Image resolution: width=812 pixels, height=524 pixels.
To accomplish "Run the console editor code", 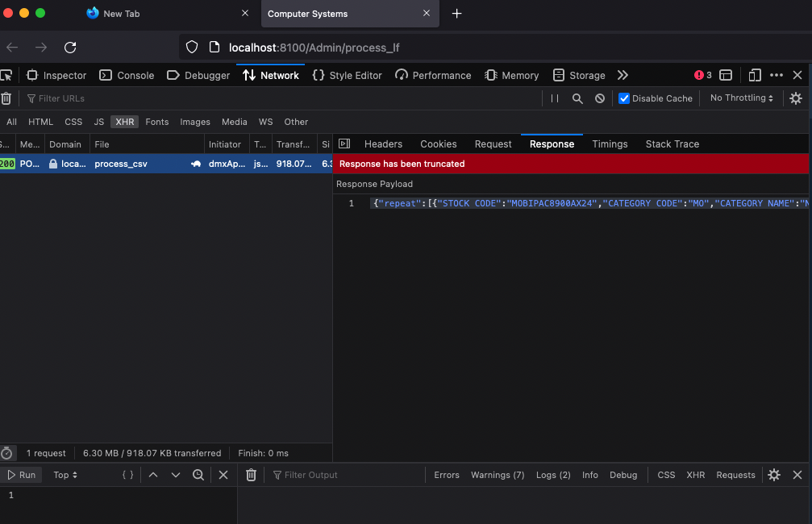I will [21, 475].
